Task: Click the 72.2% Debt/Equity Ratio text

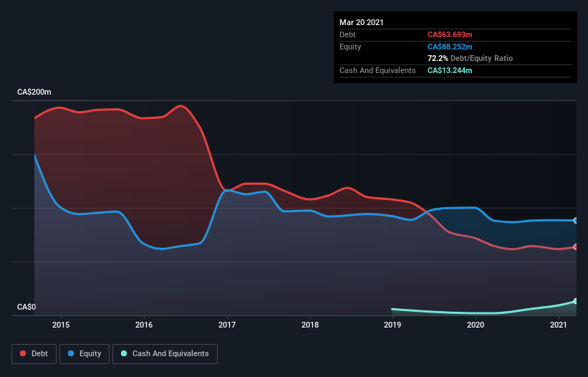Action: tap(470, 59)
